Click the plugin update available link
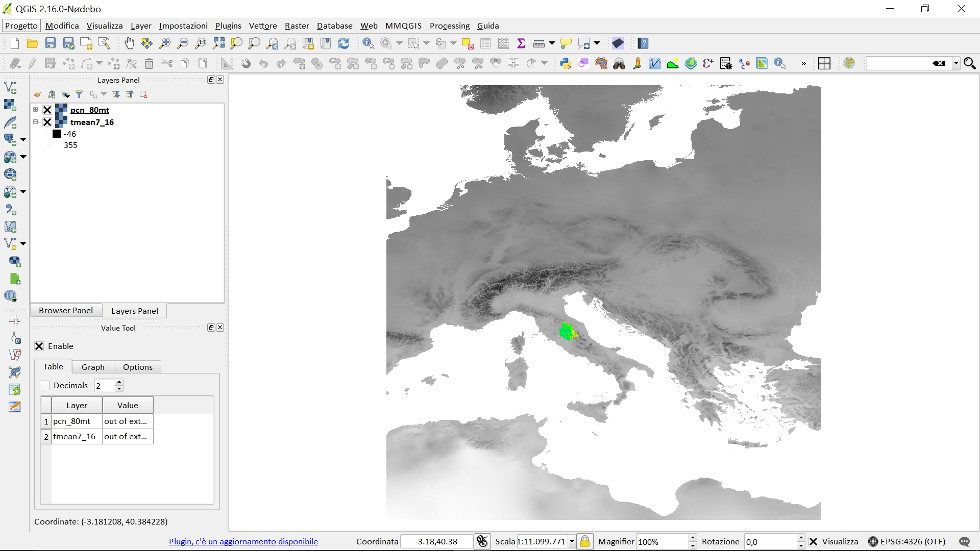Image resolution: width=980 pixels, height=551 pixels. click(243, 542)
